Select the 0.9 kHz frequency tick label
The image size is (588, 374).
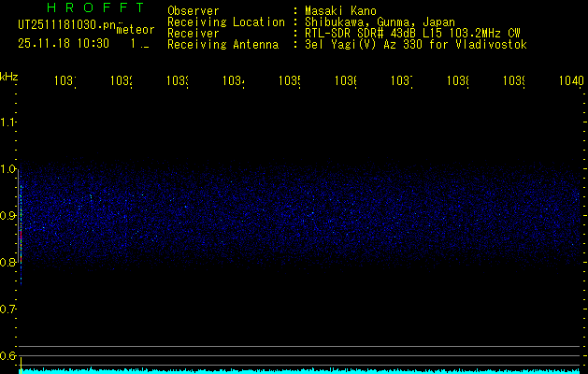(x=8, y=216)
